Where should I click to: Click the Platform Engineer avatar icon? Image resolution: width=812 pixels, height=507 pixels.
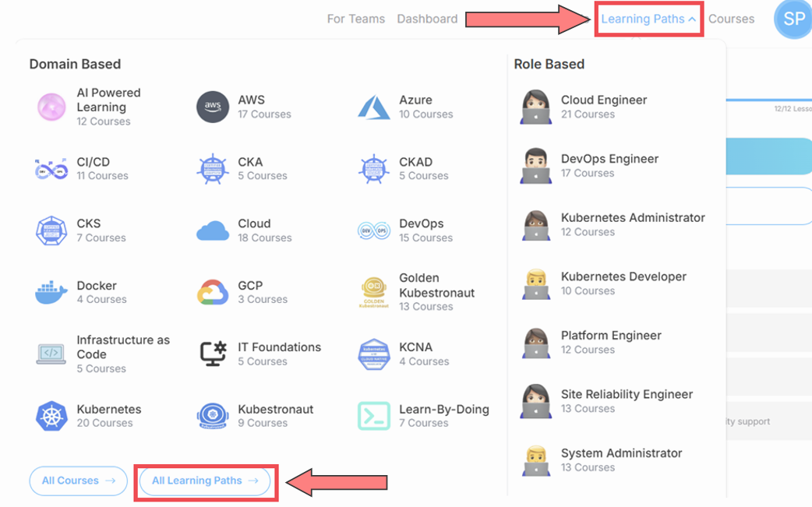coord(535,343)
